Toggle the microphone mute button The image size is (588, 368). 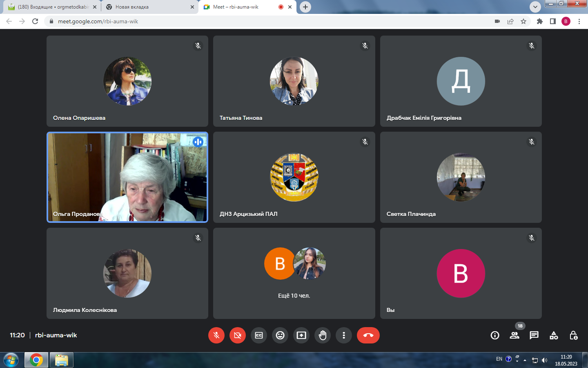pyautogui.click(x=216, y=335)
